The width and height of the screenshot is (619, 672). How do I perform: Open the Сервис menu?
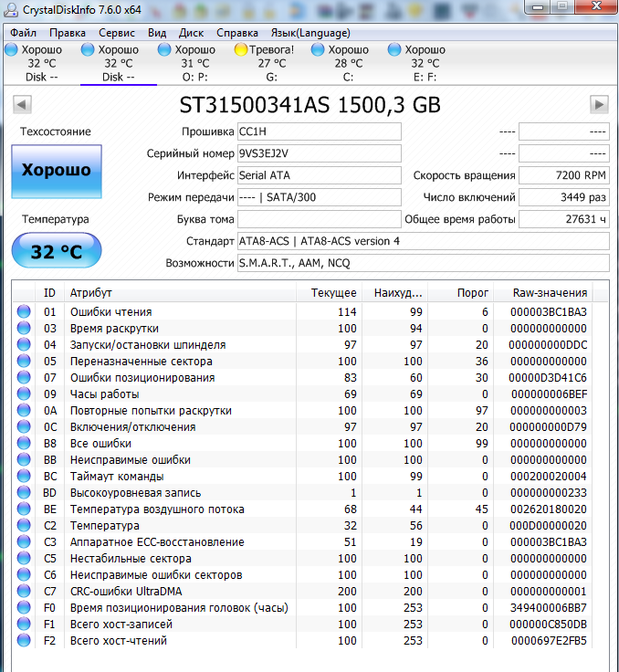coord(117,33)
